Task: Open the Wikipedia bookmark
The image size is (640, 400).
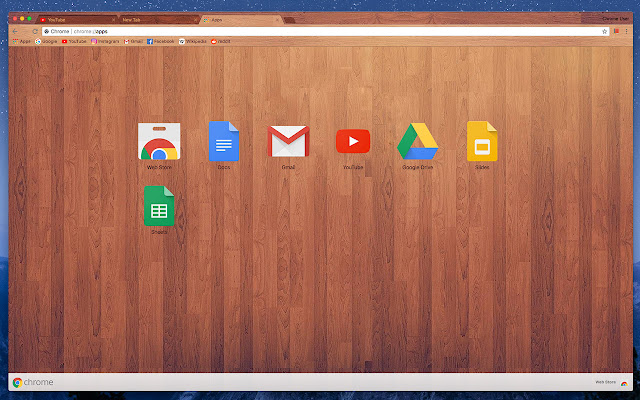Action: point(193,41)
